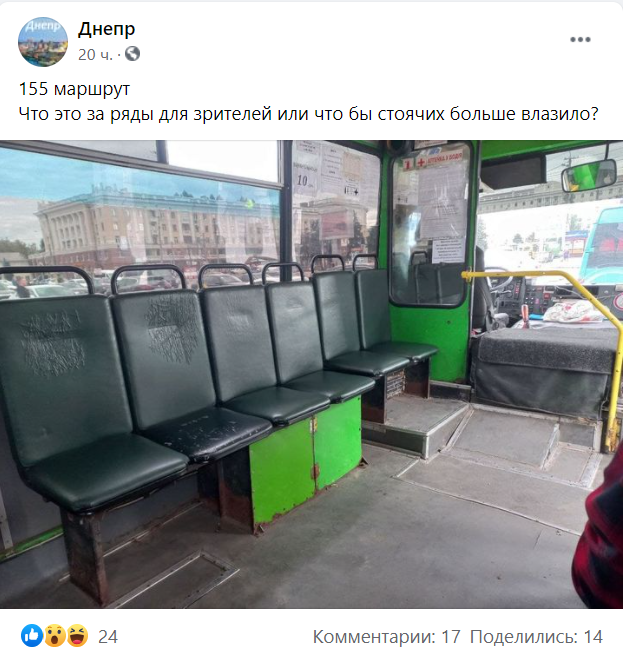Click the post text '155 маршрут'
Screen dimensions: 623x661
[x=74, y=89]
